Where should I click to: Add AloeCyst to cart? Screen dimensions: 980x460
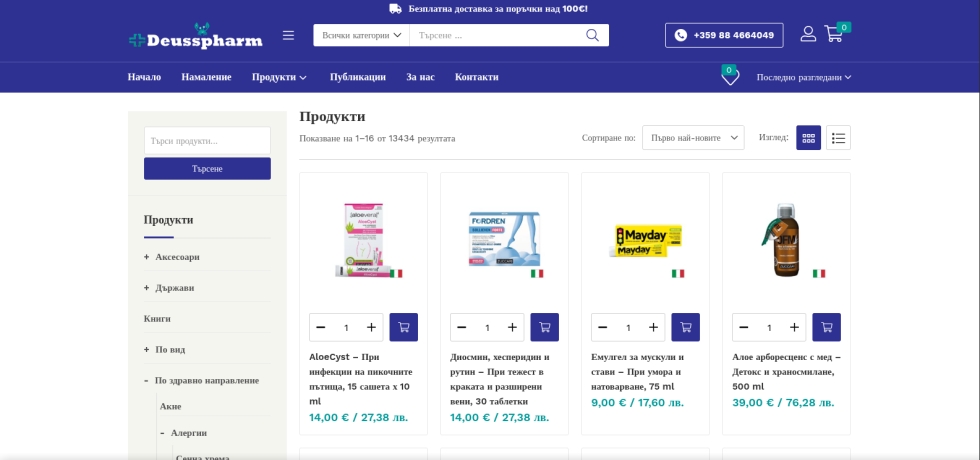(x=404, y=327)
